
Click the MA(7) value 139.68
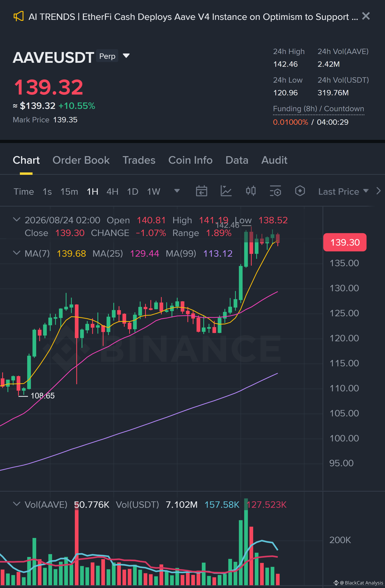(71, 253)
